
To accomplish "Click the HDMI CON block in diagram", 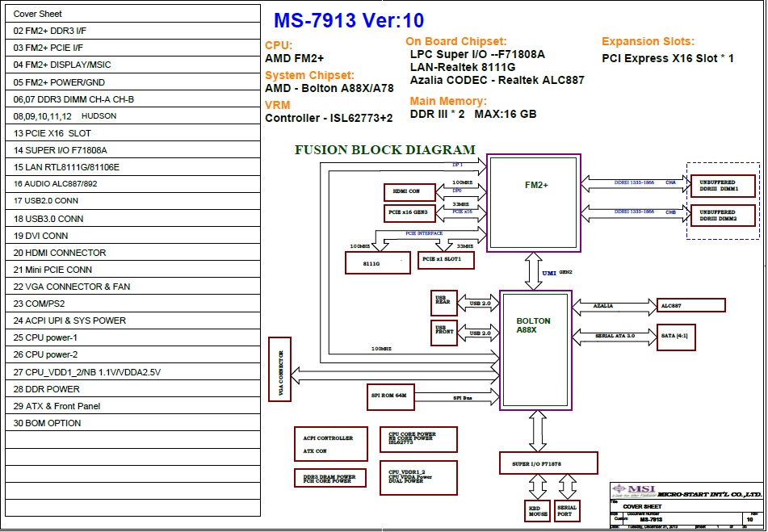I will click(x=409, y=192).
